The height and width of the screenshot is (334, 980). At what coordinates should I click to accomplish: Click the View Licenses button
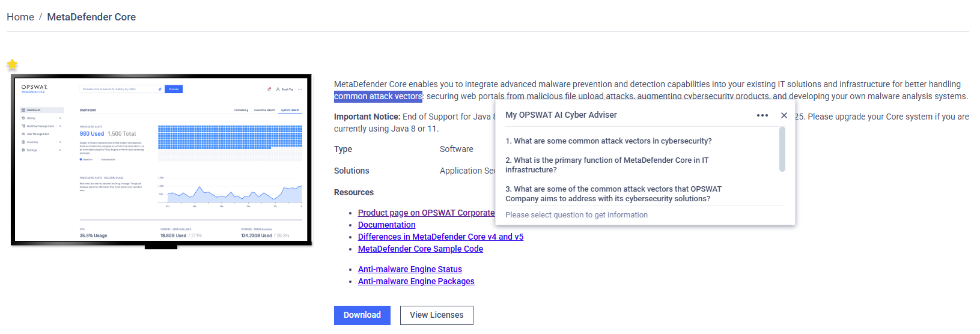(x=437, y=315)
